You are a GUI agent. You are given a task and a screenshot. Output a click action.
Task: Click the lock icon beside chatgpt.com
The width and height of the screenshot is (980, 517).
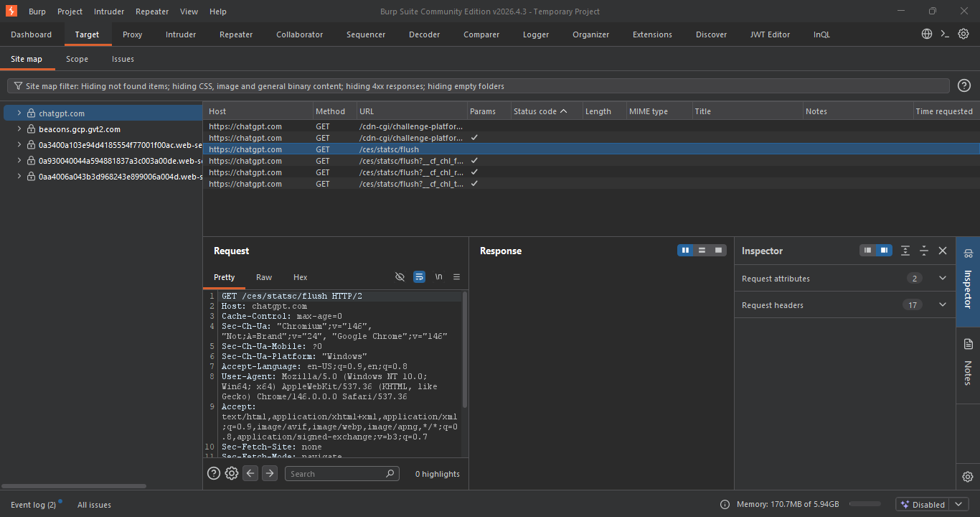click(x=31, y=113)
